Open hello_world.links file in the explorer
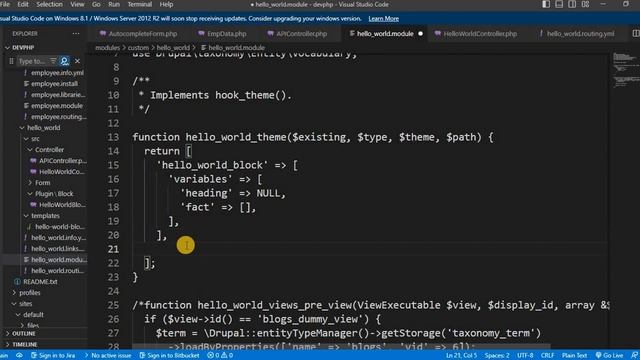The image size is (640, 360). [x=58, y=249]
